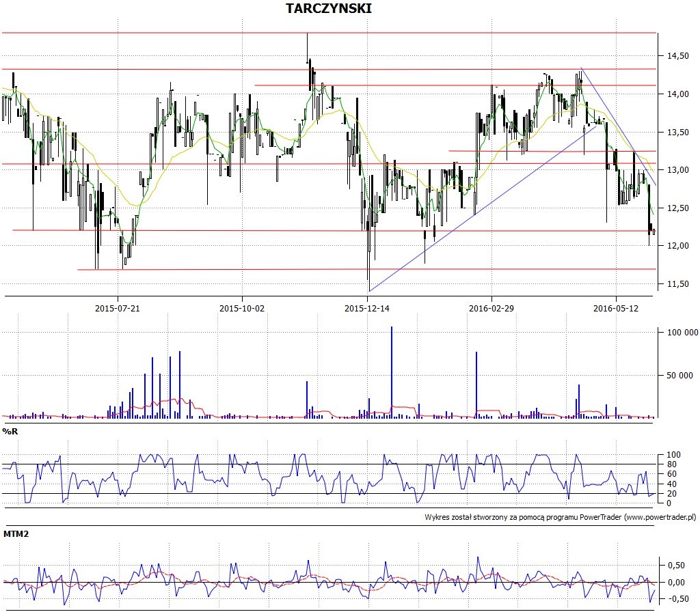Select the 13,00 price axis label
Screen dimensions: 700x612
pyautogui.click(x=677, y=170)
